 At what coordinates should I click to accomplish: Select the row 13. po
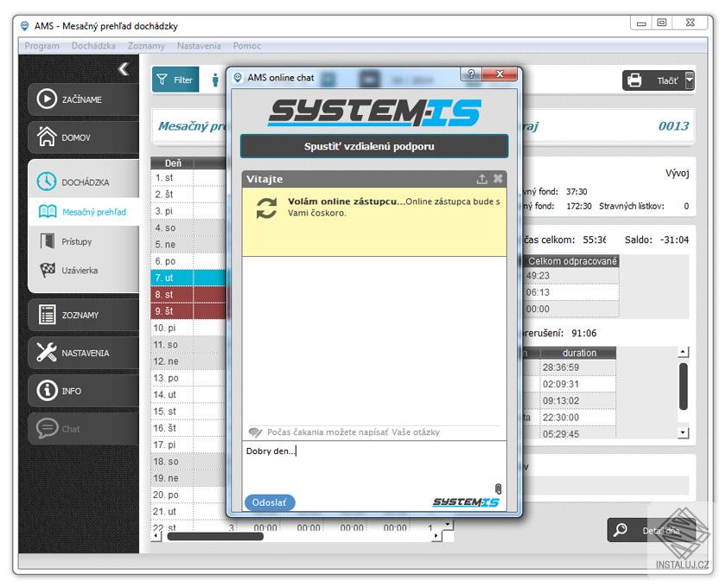coord(189,378)
